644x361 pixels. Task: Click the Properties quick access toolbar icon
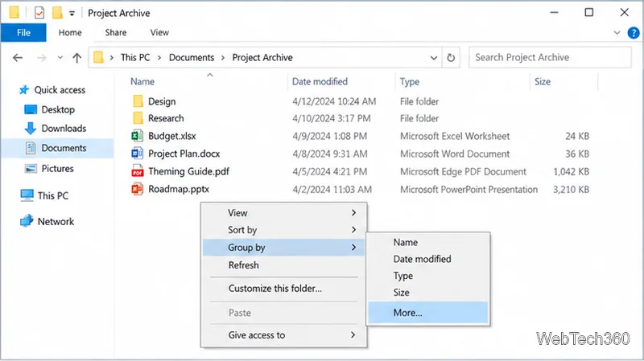39,13
